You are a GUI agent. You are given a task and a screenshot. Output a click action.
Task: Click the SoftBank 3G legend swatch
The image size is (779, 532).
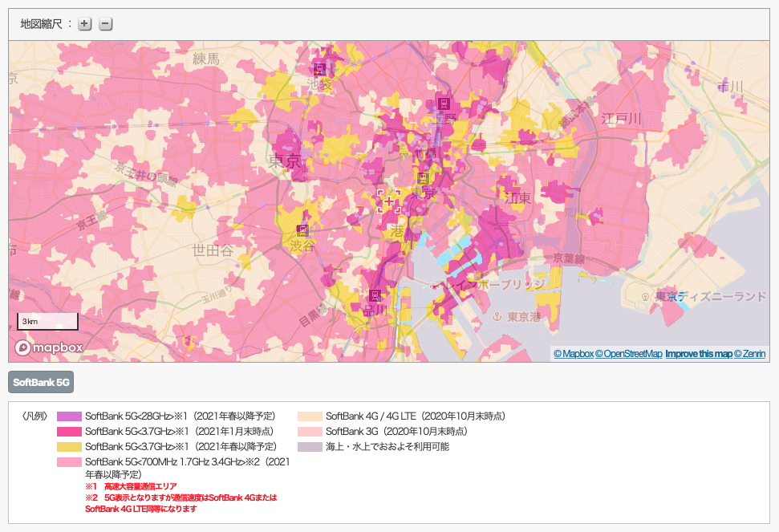(310, 431)
